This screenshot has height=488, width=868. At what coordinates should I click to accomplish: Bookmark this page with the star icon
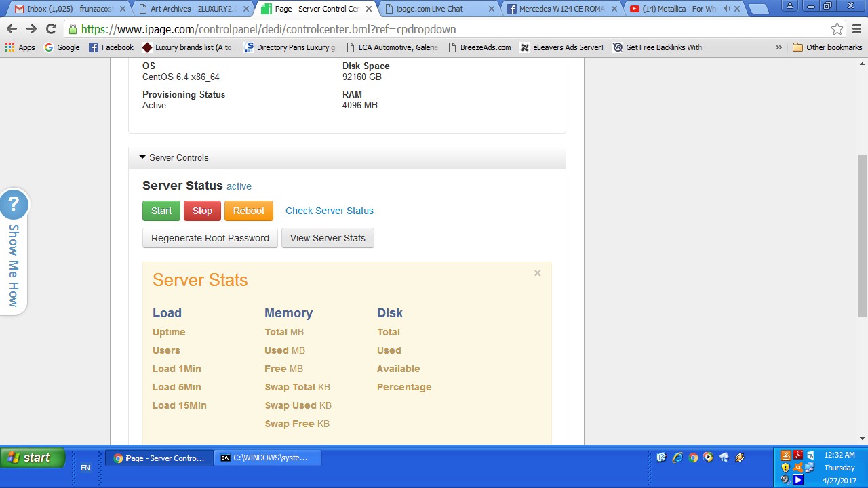pyautogui.click(x=837, y=29)
